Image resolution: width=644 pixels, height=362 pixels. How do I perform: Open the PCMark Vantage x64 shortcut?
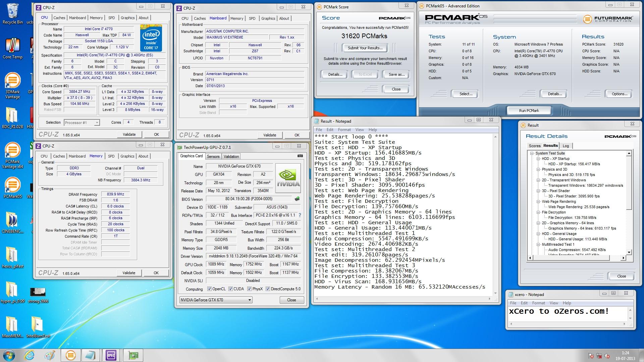click(12, 155)
